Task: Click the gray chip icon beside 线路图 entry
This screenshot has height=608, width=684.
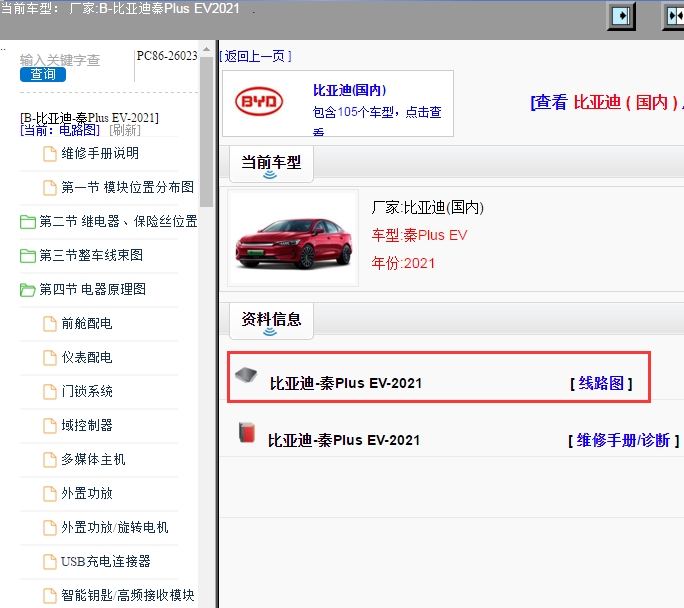Action: click(246, 375)
